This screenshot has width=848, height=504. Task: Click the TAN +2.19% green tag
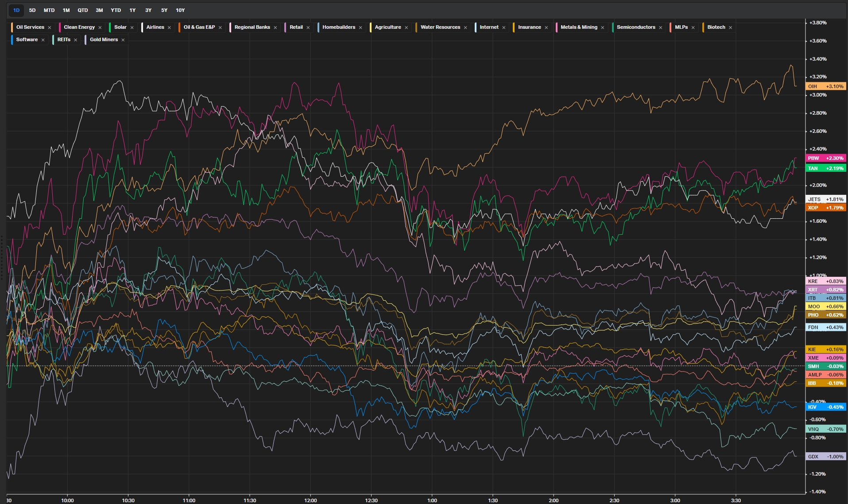[825, 168]
